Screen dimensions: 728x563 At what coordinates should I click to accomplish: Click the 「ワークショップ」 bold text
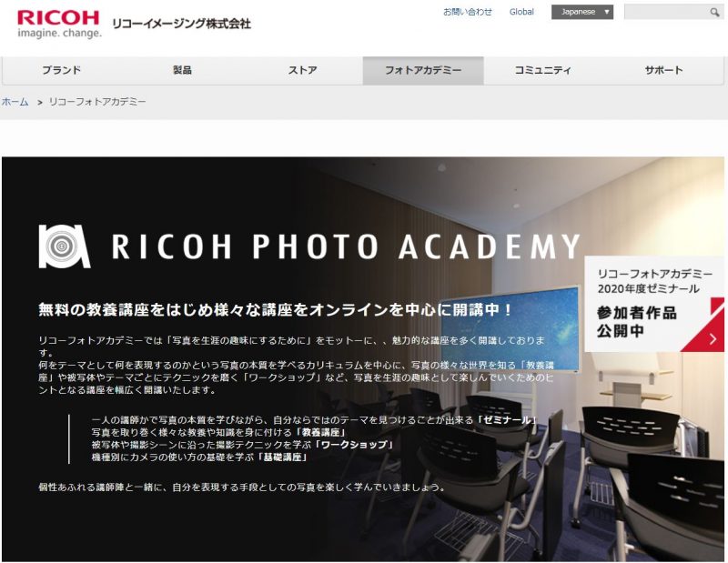(353, 445)
